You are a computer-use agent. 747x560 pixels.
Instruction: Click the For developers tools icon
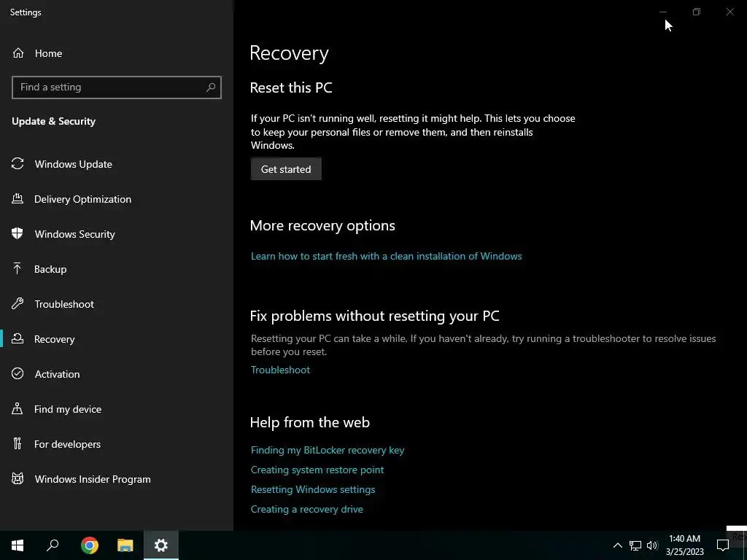(18, 444)
